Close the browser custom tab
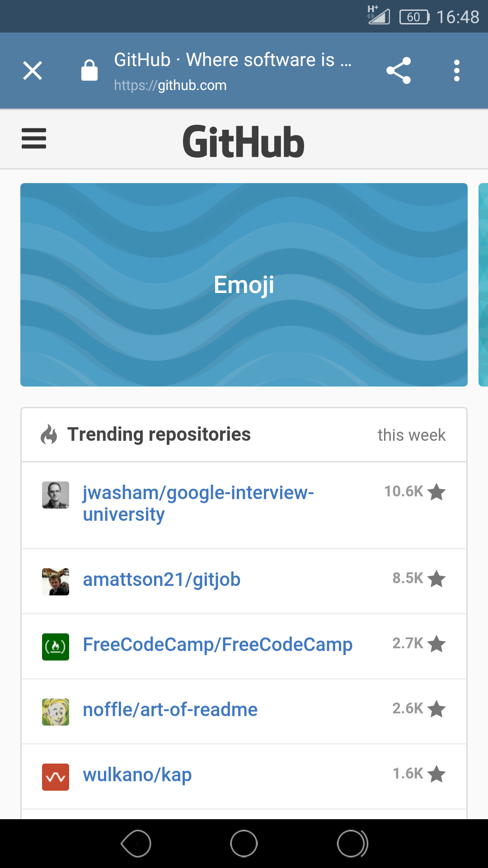 pyautogui.click(x=33, y=71)
